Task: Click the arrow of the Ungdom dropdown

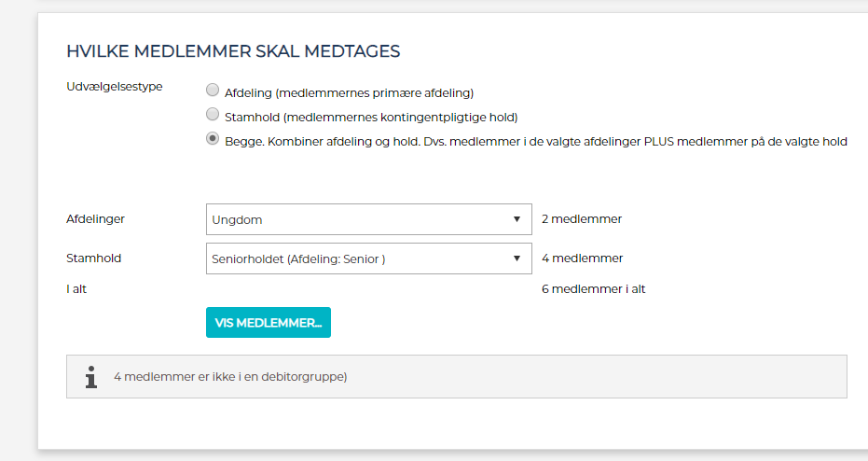Action: (517, 219)
